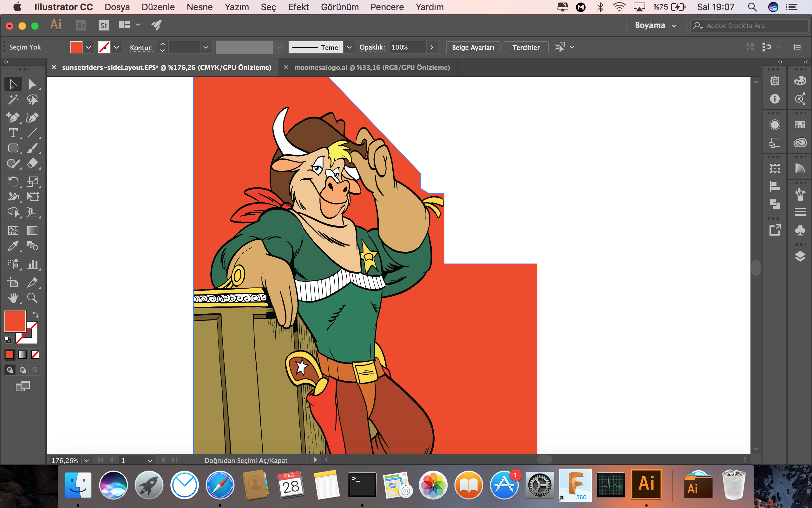Select the Pen tool
This screenshot has height=508, width=812.
[x=13, y=117]
